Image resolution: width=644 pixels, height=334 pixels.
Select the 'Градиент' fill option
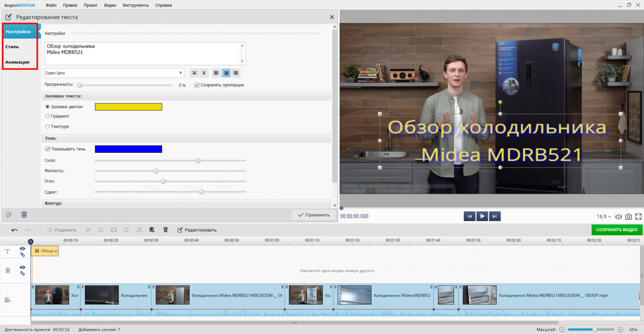click(x=47, y=116)
